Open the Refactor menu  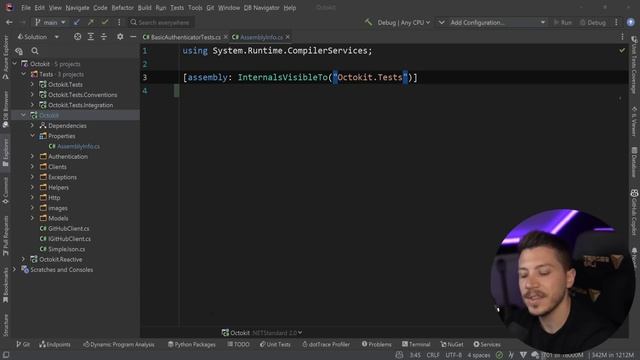point(122,8)
